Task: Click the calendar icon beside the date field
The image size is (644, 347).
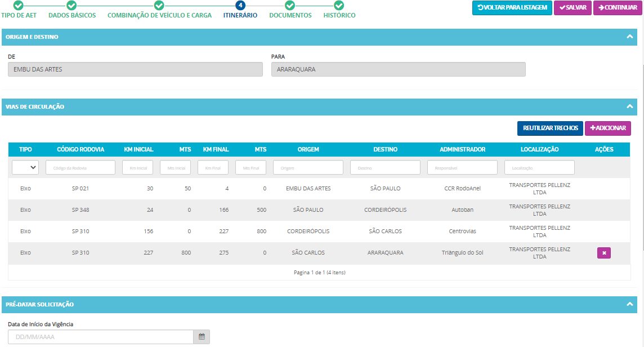Action: [x=202, y=337]
